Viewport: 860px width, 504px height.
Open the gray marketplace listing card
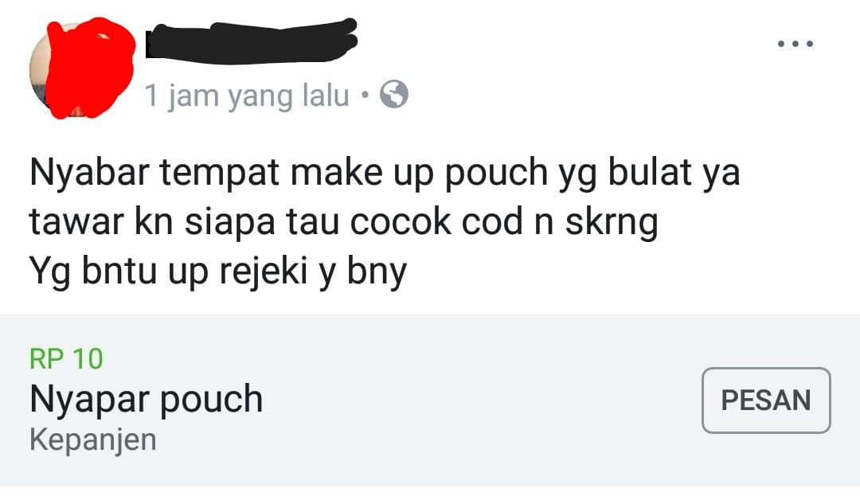click(430, 400)
